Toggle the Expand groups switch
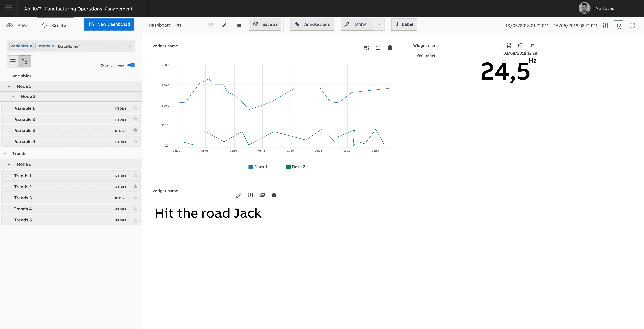This screenshot has width=644, height=329. coord(131,65)
